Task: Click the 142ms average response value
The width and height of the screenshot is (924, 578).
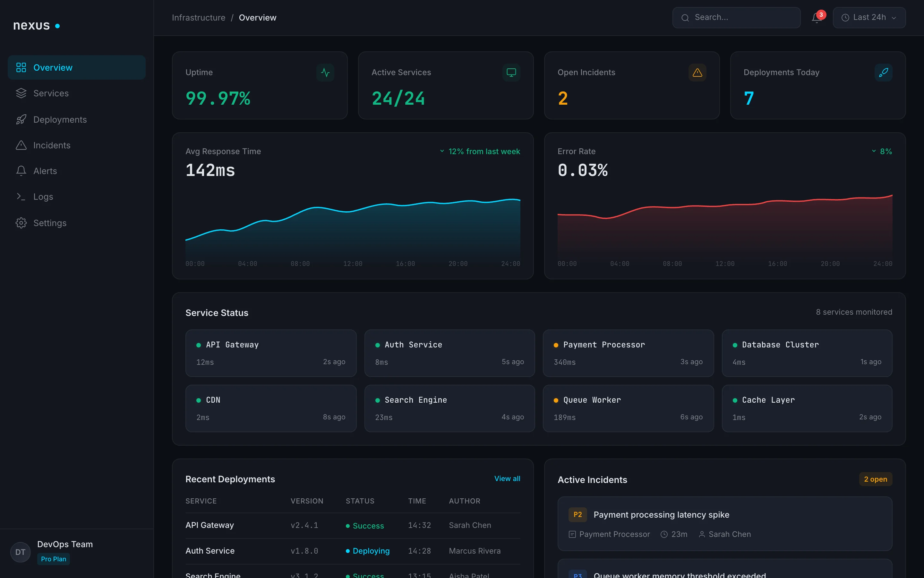Action: point(210,170)
